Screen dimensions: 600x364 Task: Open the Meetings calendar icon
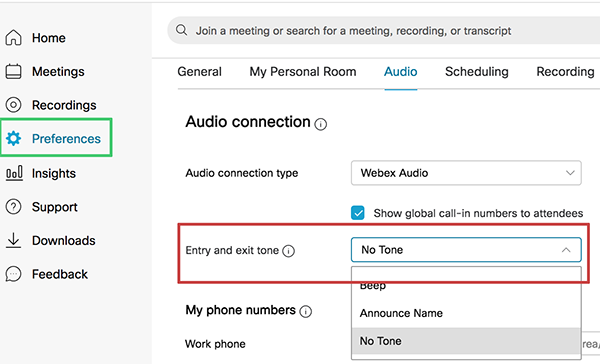point(13,71)
